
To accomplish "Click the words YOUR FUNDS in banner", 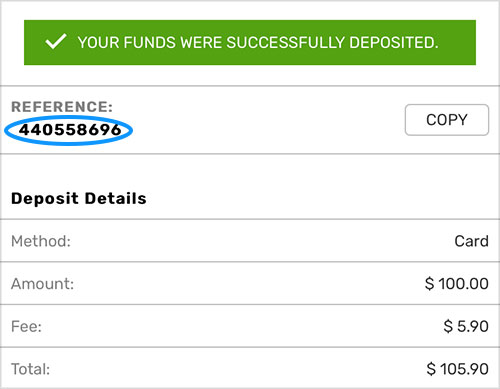I will [127, 43].
